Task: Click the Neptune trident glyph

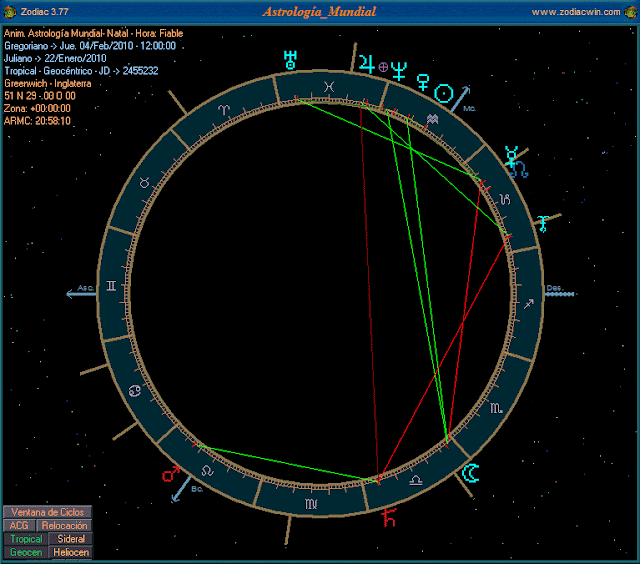Action: click(x=398, y=70)
